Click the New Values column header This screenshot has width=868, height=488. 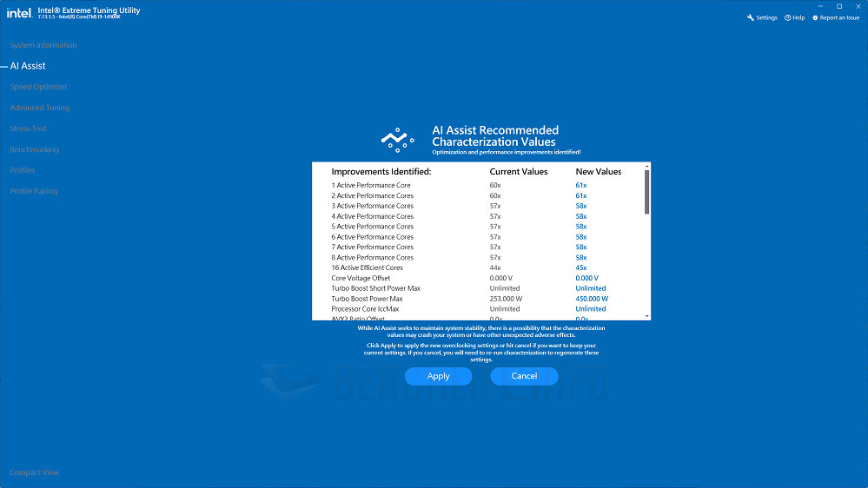599,172
